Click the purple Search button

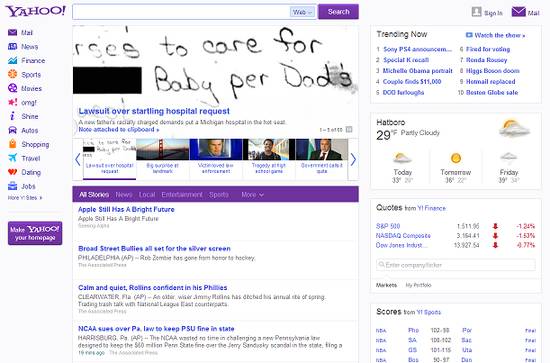338,12
